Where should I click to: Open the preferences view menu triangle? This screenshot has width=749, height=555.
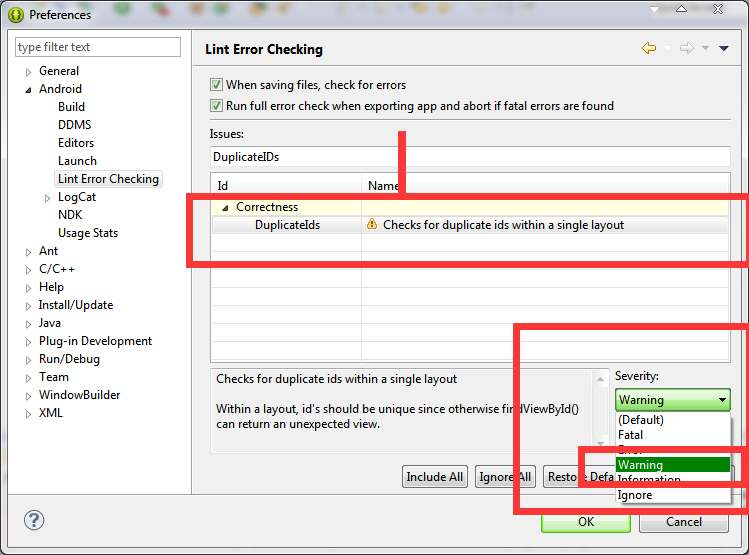pos(724,48)
